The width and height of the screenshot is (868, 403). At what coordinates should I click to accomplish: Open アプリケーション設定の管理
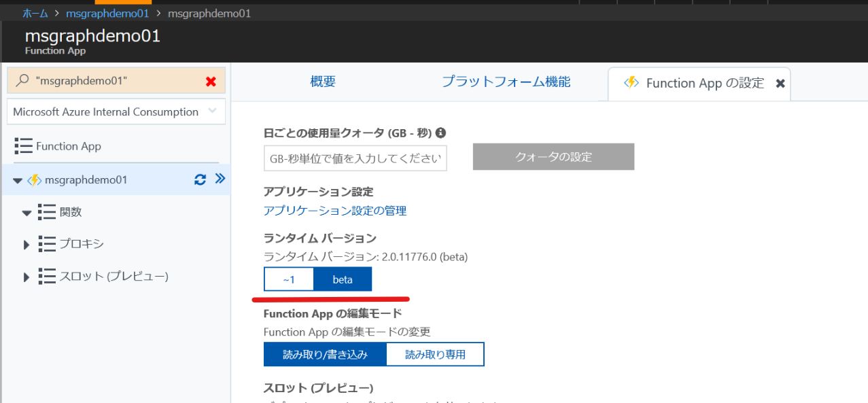pos(334,211)
